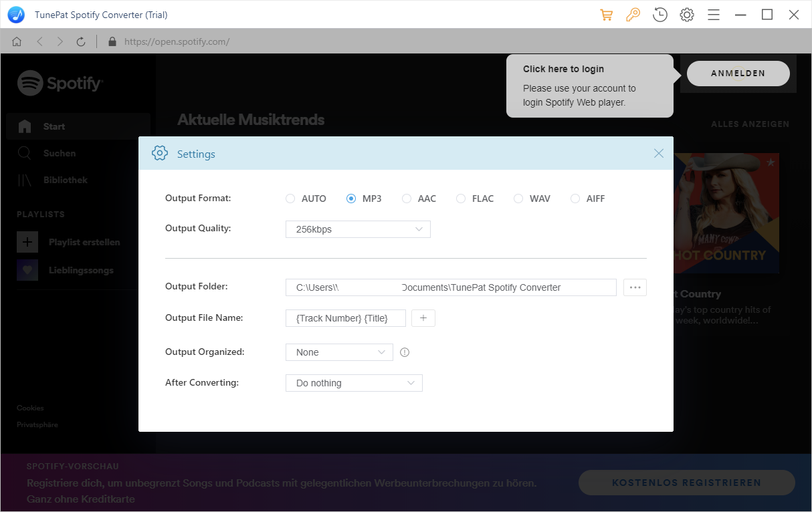Screen dimensions: 812x512
Task: Click the Suchen magnifier icon
Action: tap(25, 153)
